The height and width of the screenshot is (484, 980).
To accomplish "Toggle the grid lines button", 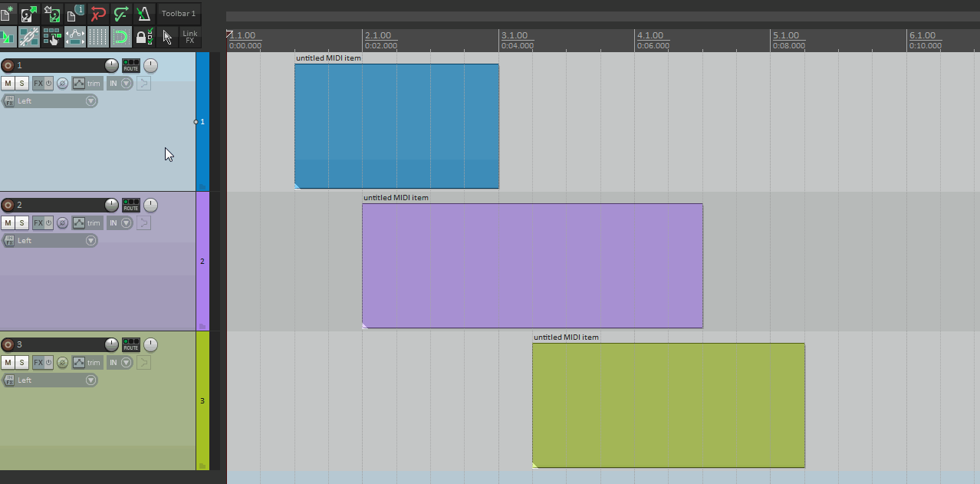I will click(98, 37).
